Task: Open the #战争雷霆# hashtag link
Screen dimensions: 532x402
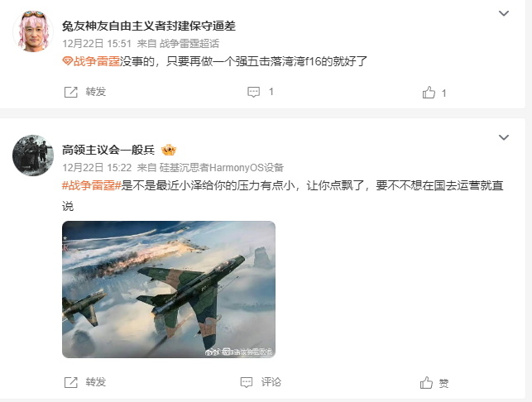Action: point(92,185)
